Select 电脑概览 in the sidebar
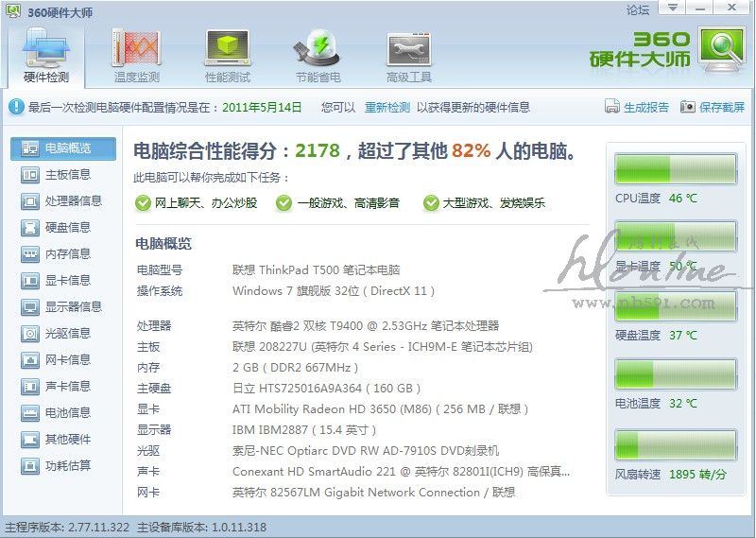 point(63,148)
